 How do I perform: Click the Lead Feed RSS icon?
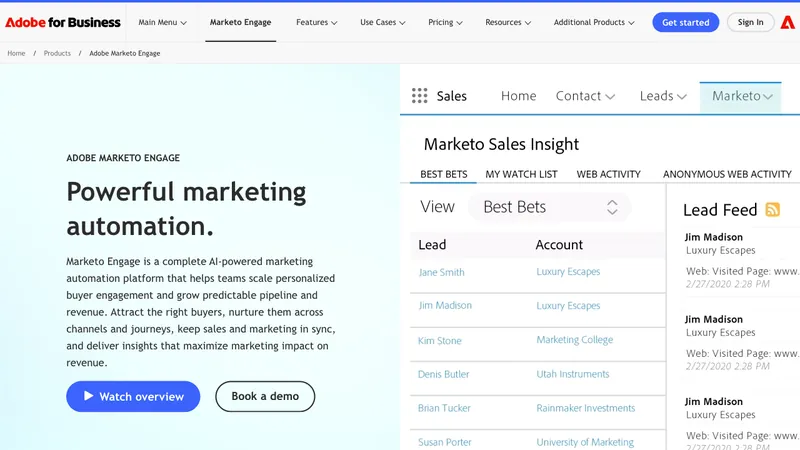click(772, 210)
